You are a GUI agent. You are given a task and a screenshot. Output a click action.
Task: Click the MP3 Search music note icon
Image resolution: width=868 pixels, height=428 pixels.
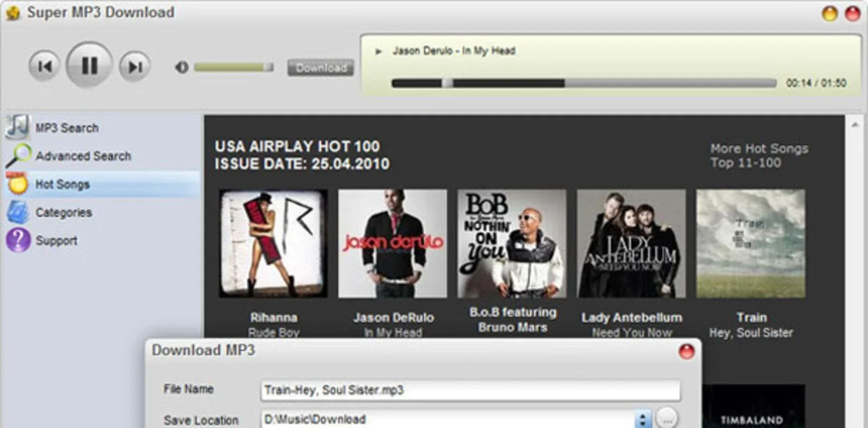(17, 127)
